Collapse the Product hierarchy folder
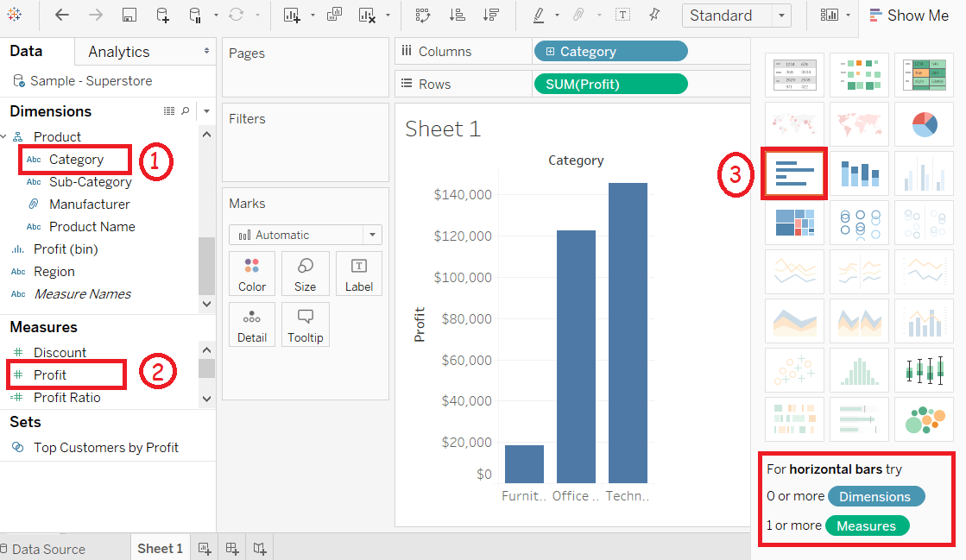The image size is (966, 560). pyautogui.click(x=4, y=136)
